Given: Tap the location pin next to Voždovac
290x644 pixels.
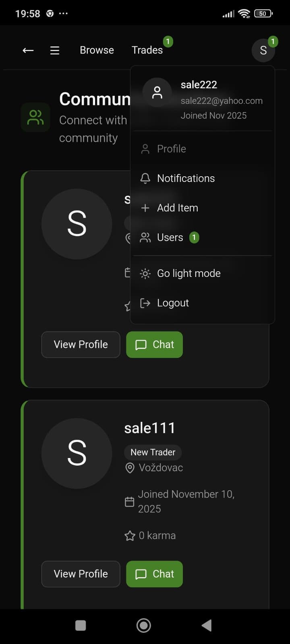Looking at the screenshot, I should 130,468.
